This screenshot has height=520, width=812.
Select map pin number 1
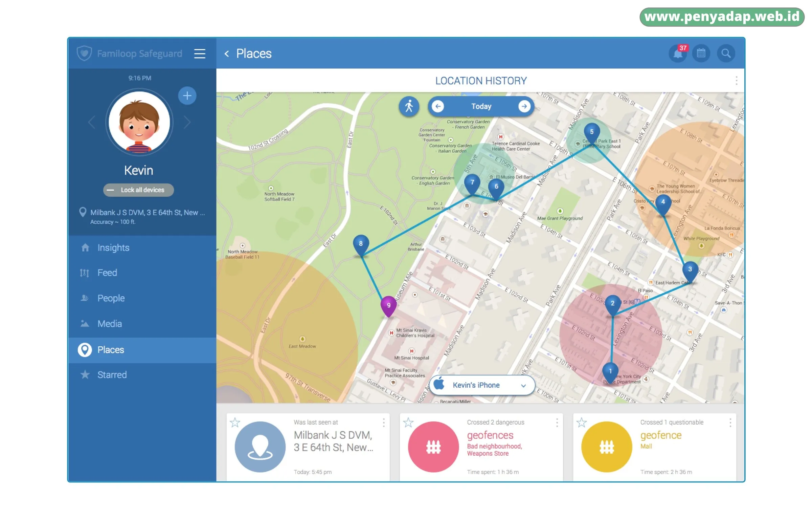pyautogui.click(x=610, y=373)
